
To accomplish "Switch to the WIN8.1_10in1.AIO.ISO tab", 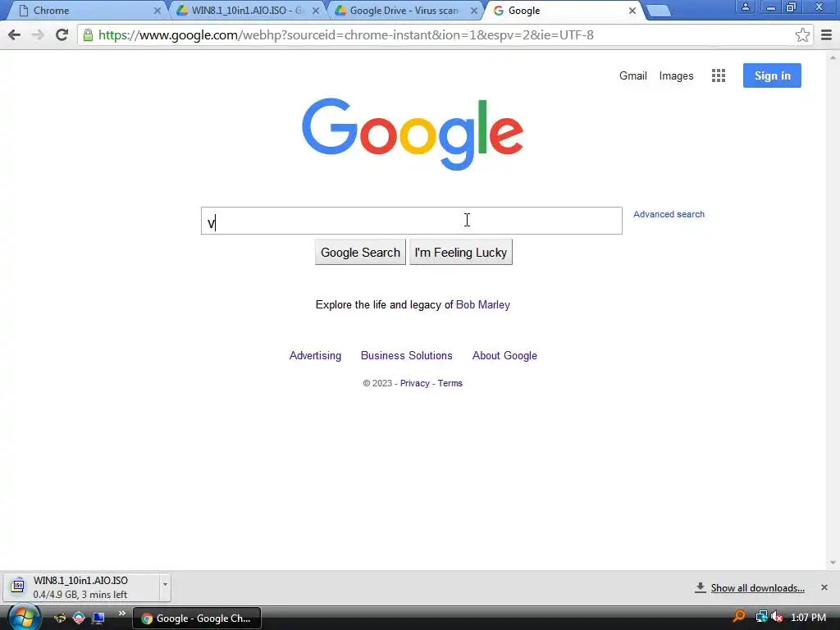I will pos(245,11).
